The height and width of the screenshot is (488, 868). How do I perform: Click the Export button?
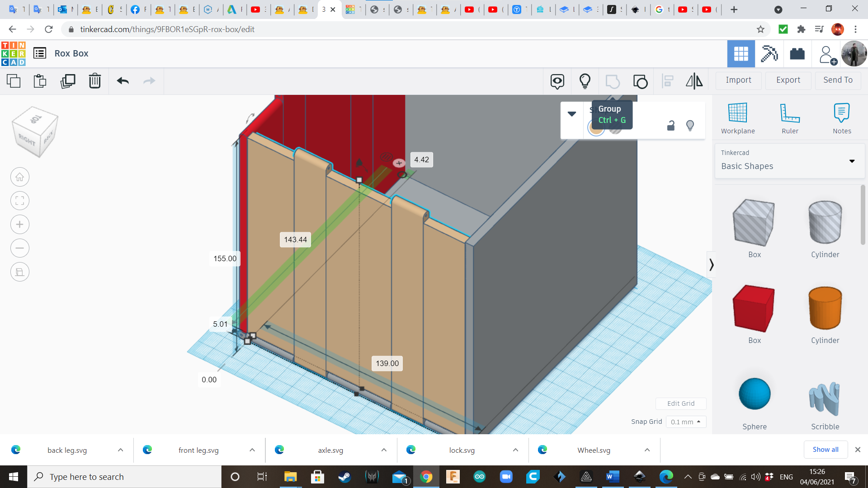788,80
